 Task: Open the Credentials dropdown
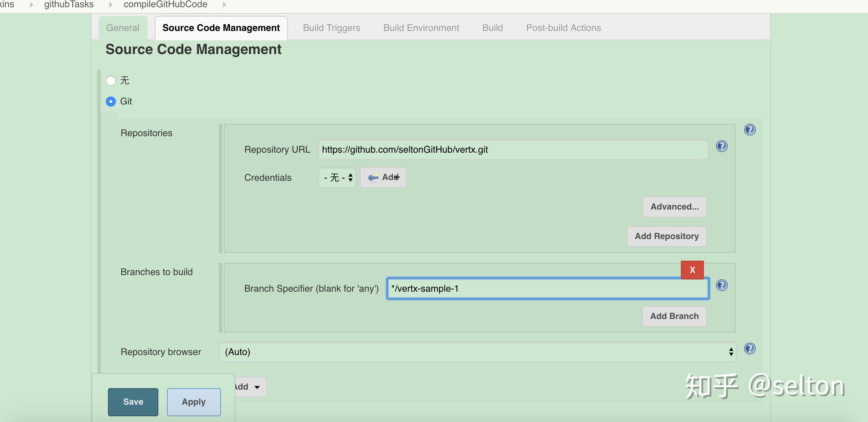click(x=337, y=178)
